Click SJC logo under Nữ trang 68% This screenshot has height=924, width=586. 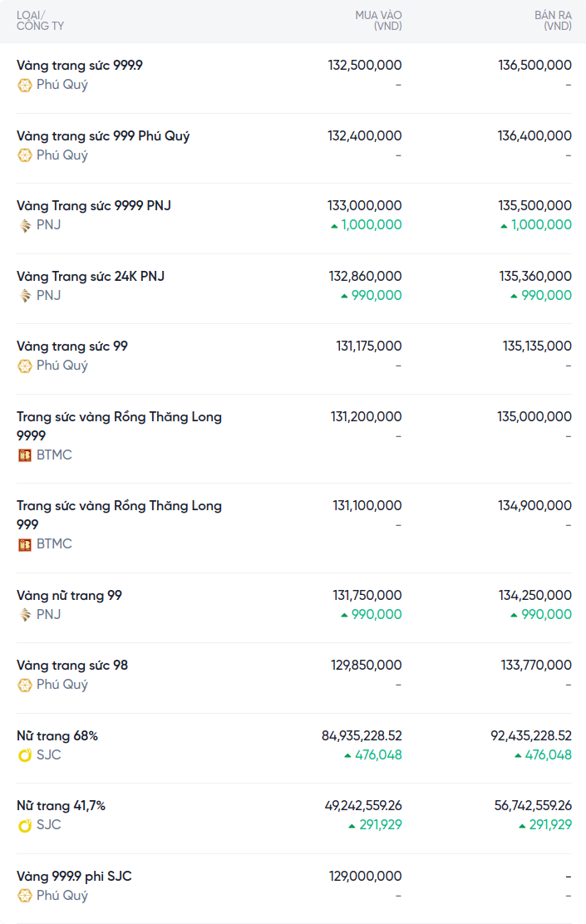click(x=25, y=755)
